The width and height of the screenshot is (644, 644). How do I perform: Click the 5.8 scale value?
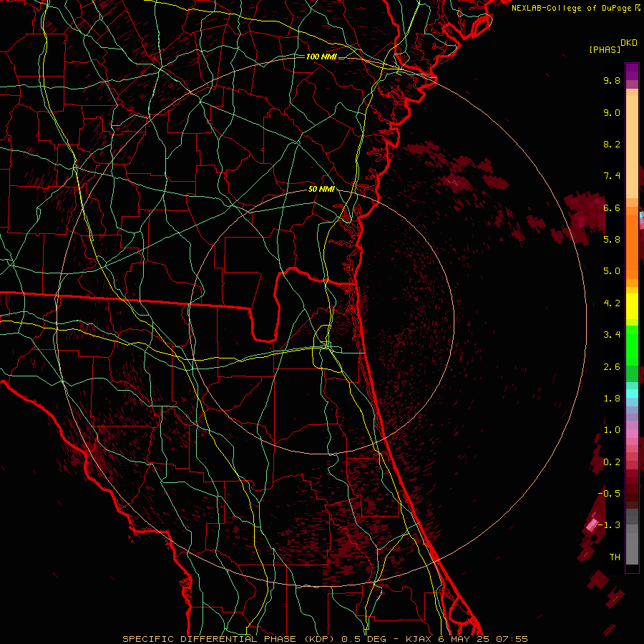(x=612, y=240)
